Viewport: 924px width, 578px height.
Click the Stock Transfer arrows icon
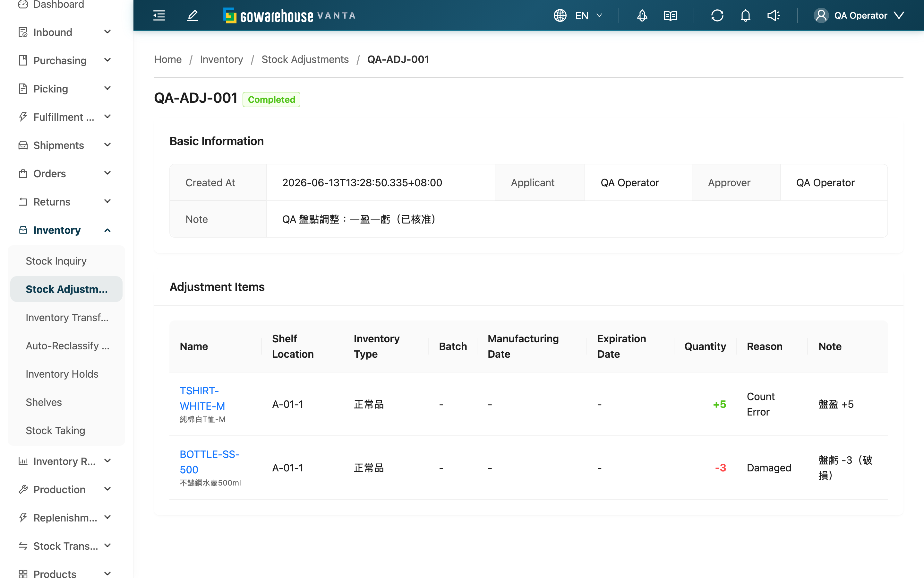click(23, 546)
